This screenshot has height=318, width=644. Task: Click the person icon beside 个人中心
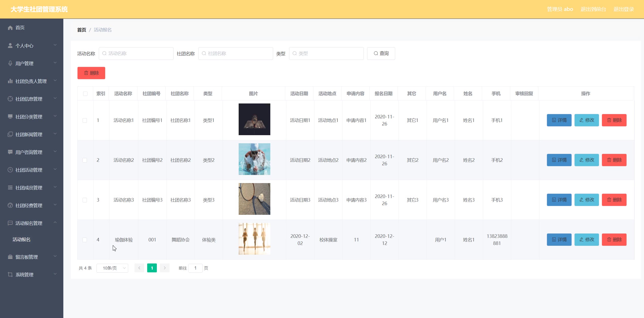point(10,46)
